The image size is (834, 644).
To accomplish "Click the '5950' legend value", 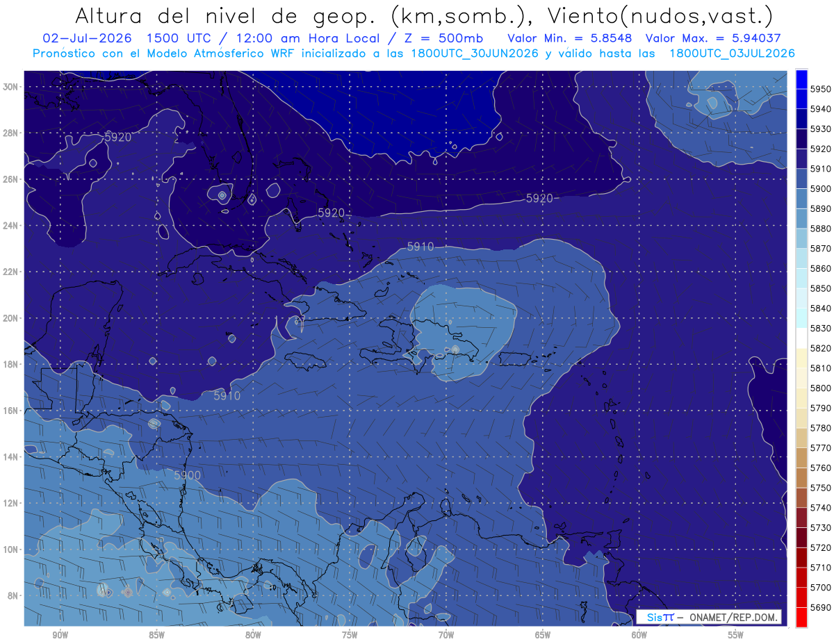I will pos(820,89).
